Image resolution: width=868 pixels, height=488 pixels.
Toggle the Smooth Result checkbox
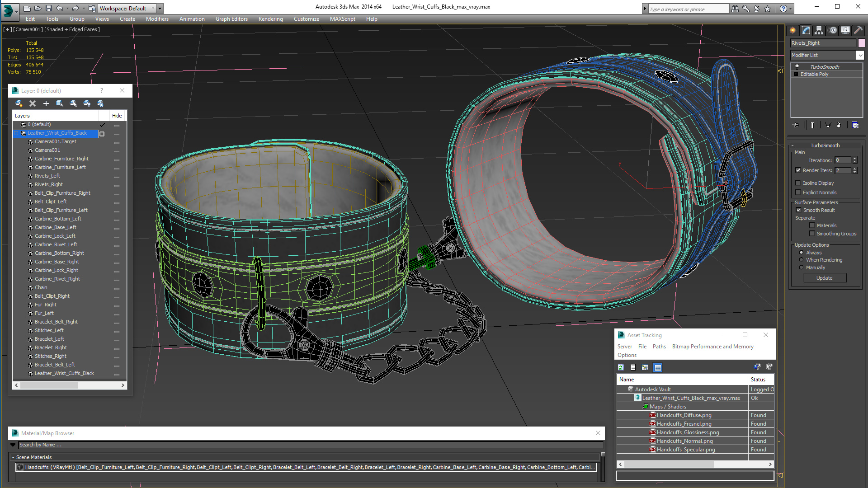coord(798,210)
